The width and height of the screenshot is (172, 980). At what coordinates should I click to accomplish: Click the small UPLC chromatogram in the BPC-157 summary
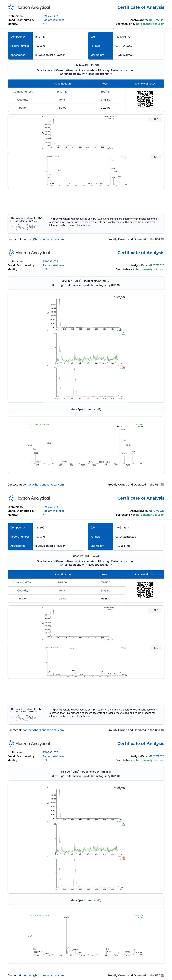click(78, 132)
